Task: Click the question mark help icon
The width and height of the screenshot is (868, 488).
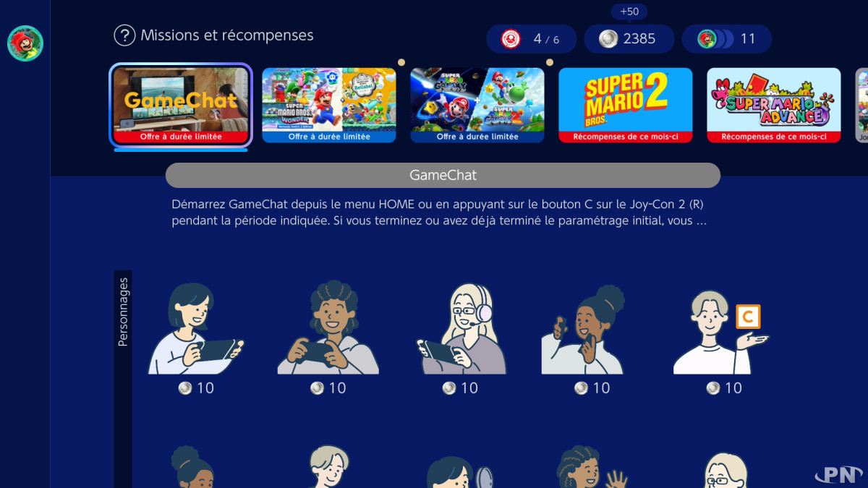Action: tap(124, 35)
